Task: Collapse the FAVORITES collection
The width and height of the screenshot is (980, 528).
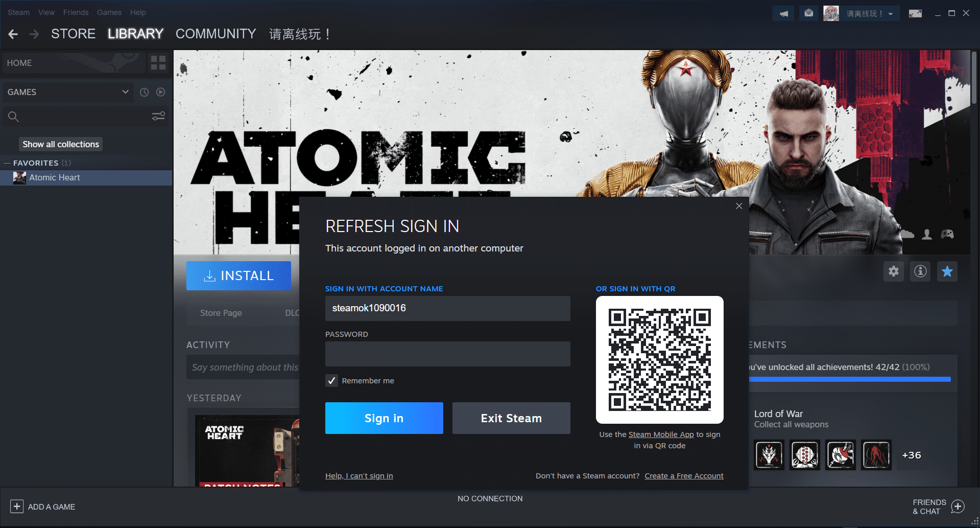Action: click(7, 163)
